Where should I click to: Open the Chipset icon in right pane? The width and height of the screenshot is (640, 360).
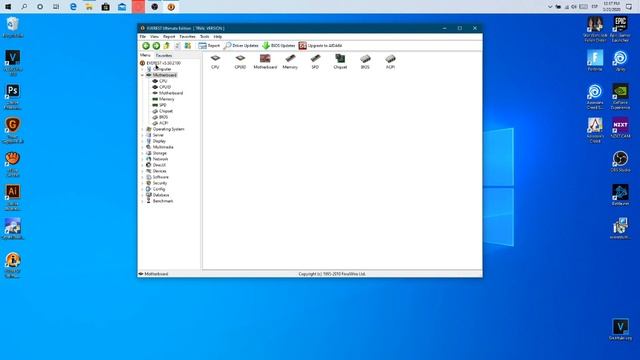click(340, 62)
